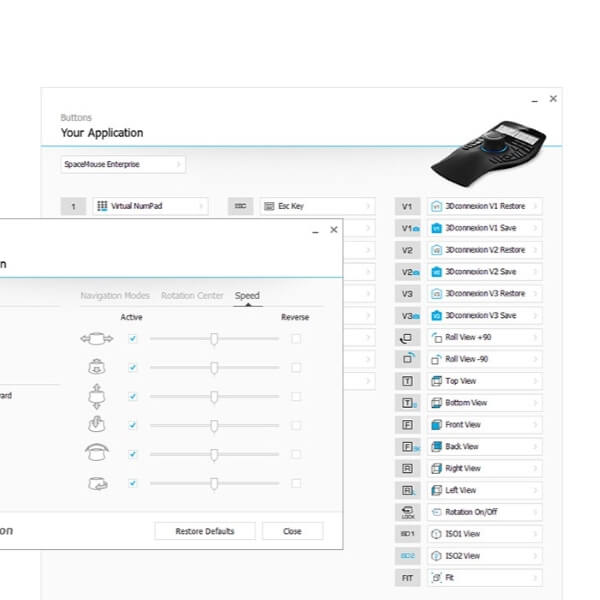The image size is (600, 600).
Task: Uncheck Active for the roll axis
Action: 132,483
